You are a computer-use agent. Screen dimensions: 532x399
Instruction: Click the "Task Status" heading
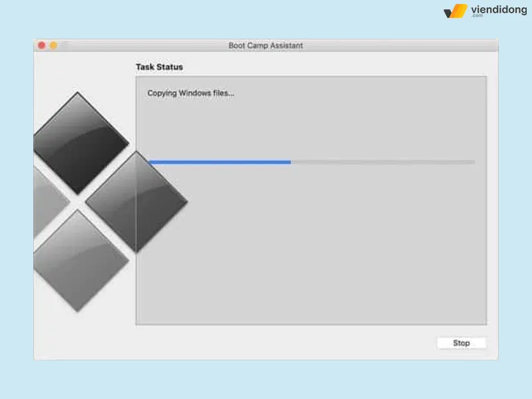pyautogui.click(x=159, y=67)
